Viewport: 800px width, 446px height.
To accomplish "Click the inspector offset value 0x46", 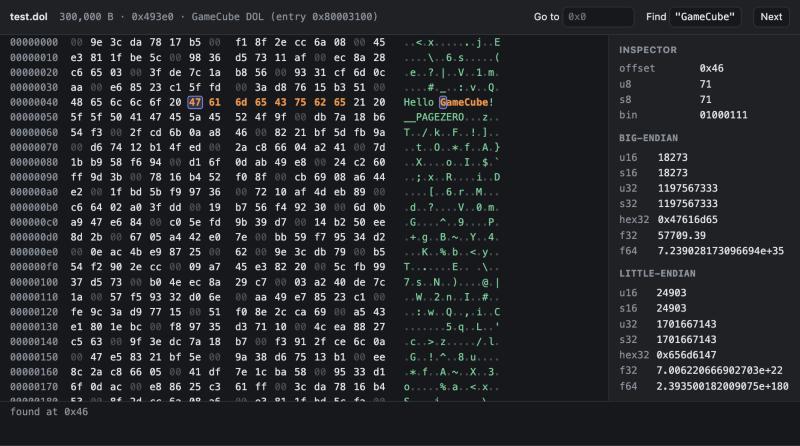I will pyautogui.click(x=711, y=68).
